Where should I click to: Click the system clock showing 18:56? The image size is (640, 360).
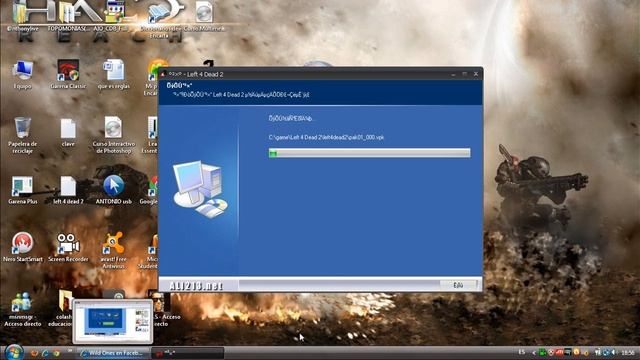click(x=628, y=352)
